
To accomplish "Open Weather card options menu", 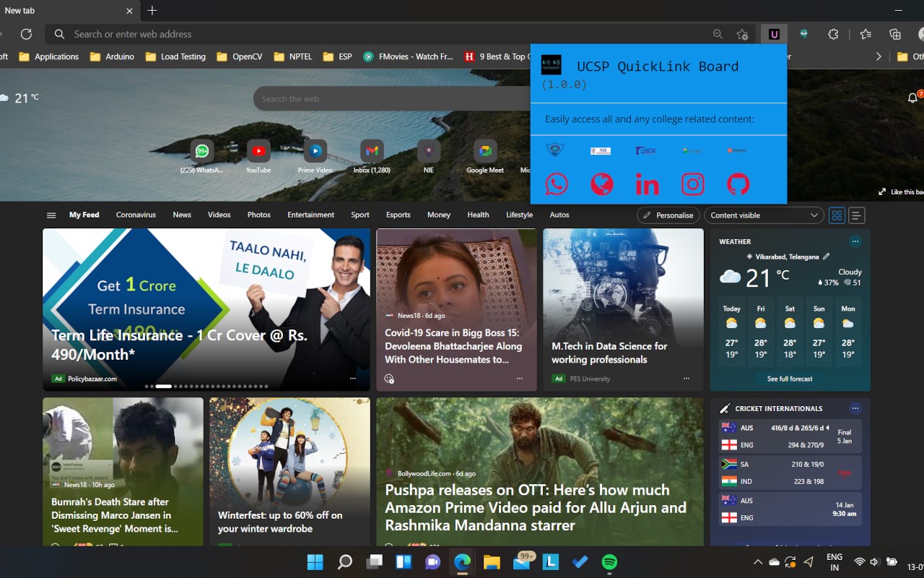I will [855, 241].
